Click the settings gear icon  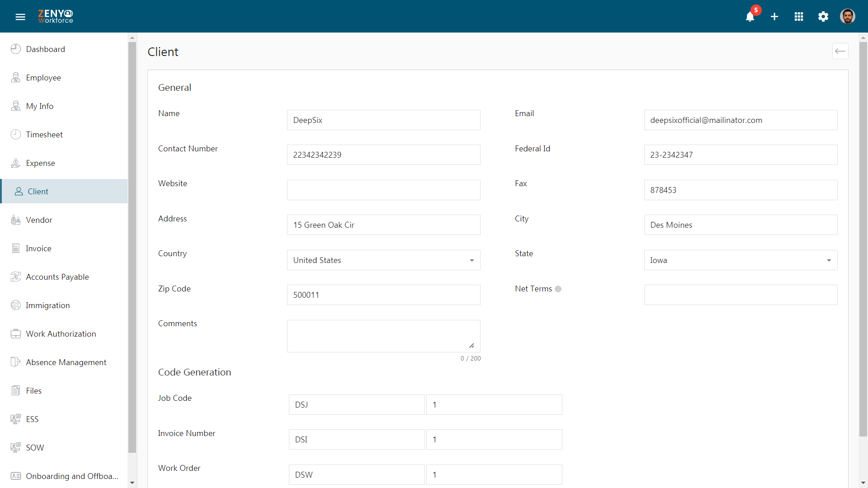[823, 16]
